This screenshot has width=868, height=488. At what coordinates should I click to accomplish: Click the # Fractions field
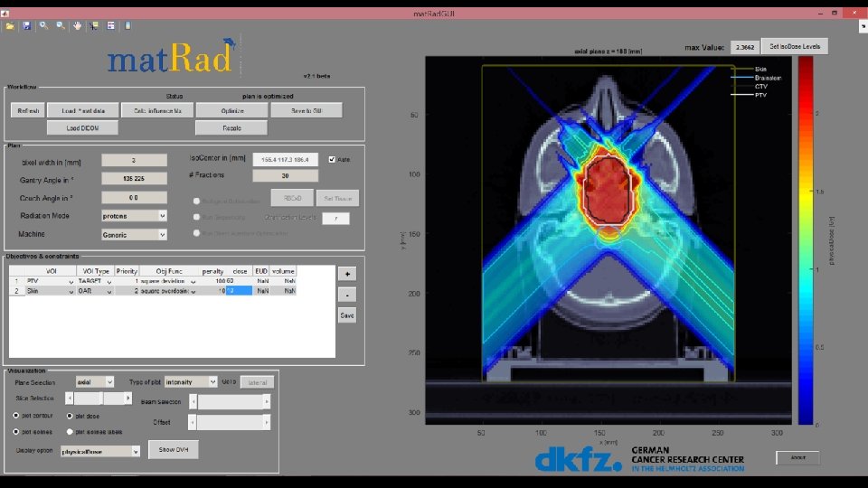(285, 175)
